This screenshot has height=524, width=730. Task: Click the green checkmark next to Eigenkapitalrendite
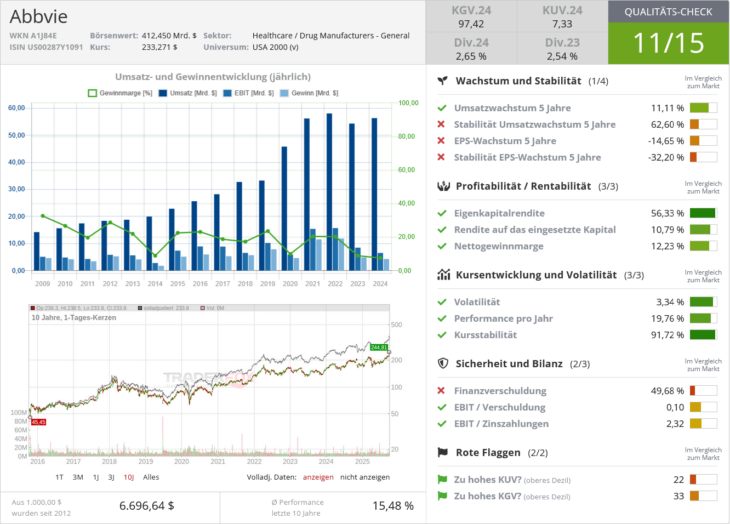pyautogui.click(x=442, y=213)
